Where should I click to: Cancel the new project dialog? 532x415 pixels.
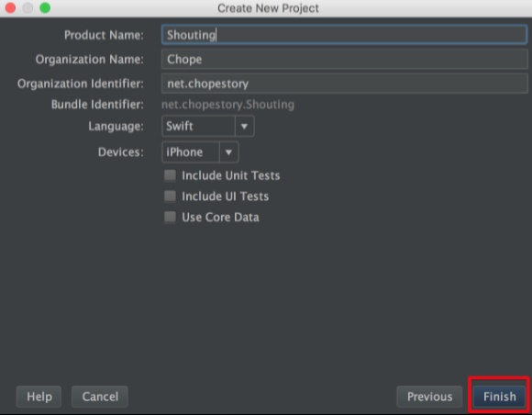[100, 397]
